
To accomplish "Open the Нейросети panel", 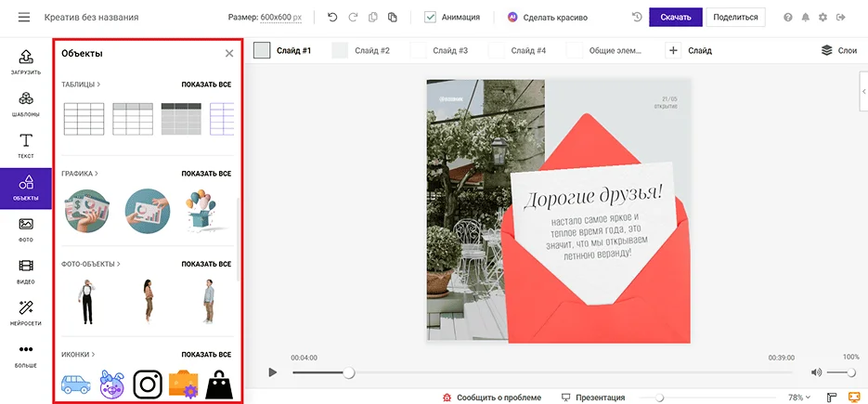I will 26,312.
